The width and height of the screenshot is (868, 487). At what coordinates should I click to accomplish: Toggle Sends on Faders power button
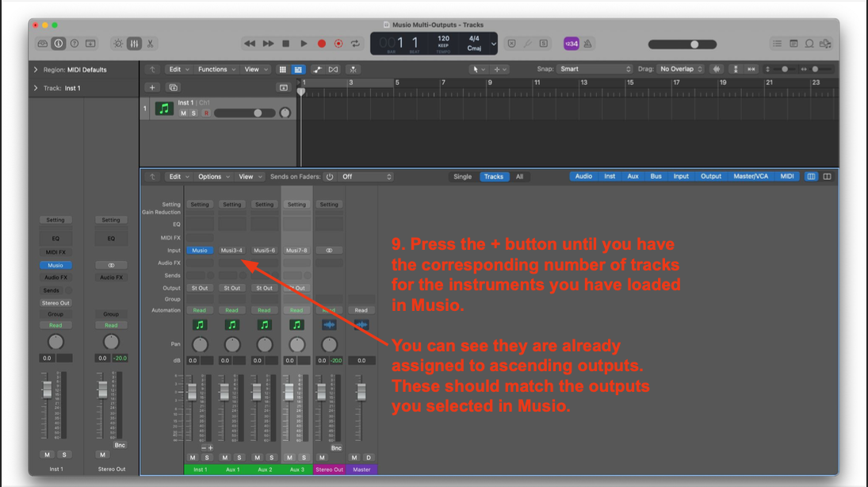coord(330,177)
